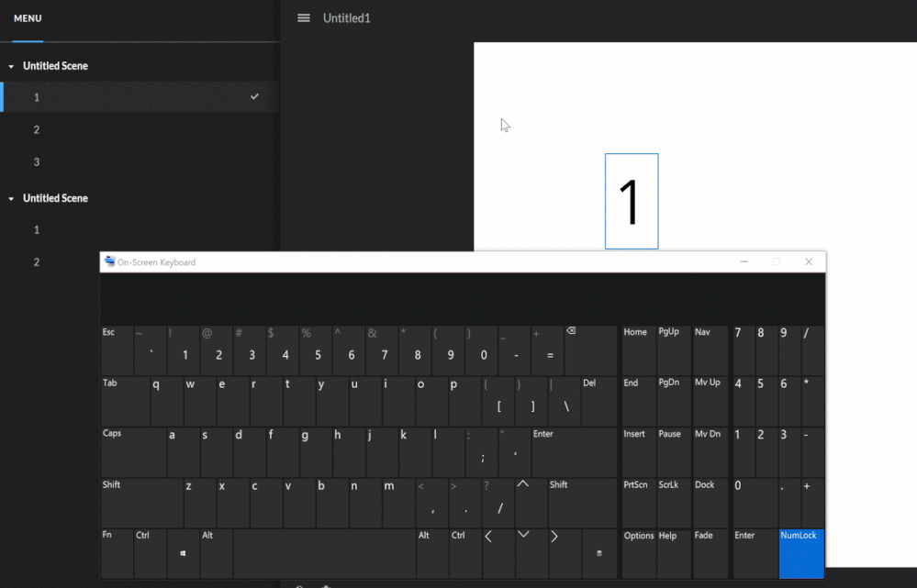Toggle the left Shift key
The width and height of the screenshot is (917, 588).
click(142, 503)
